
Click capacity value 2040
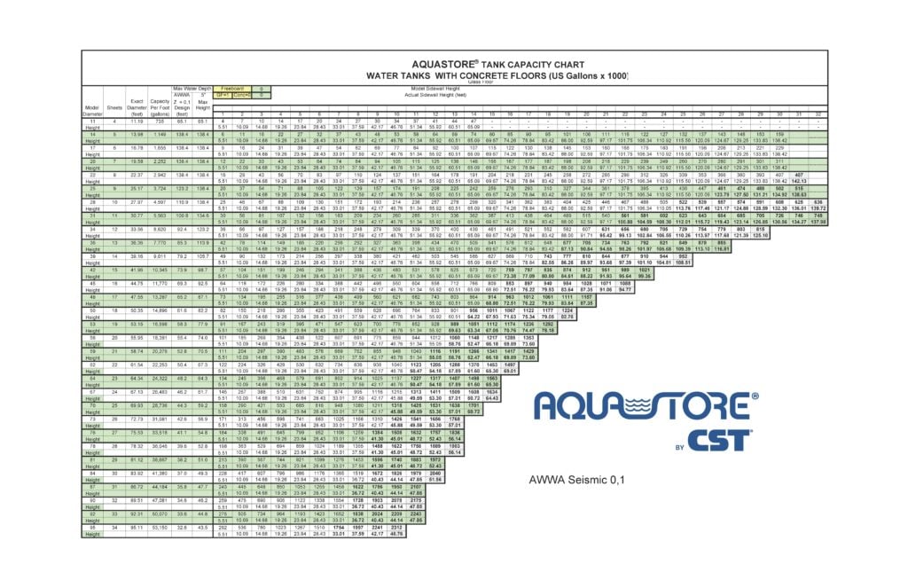[x=434, y=474]
